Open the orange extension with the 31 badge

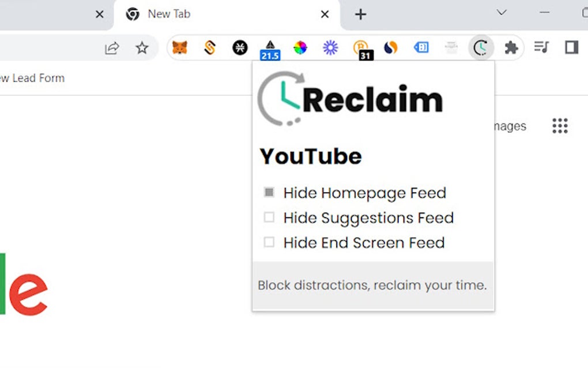pos(363,50)
